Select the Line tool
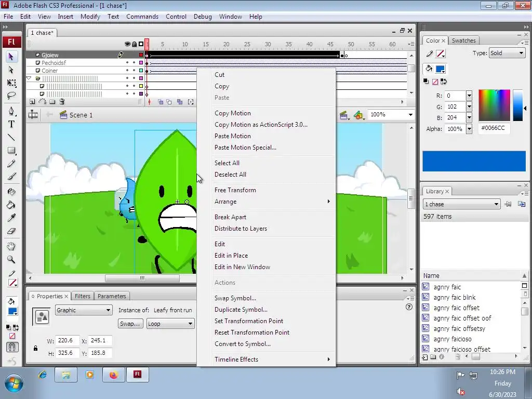The image size is (532, 399). click(11, 137)
